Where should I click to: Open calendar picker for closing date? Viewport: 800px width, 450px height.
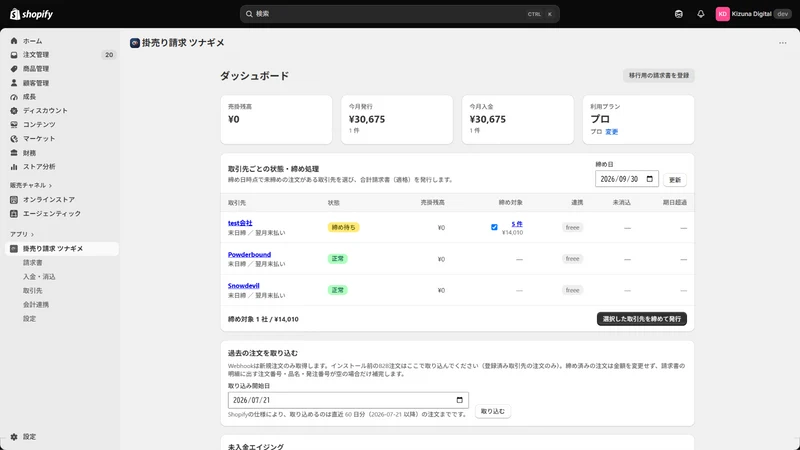[x=649, y=179]
